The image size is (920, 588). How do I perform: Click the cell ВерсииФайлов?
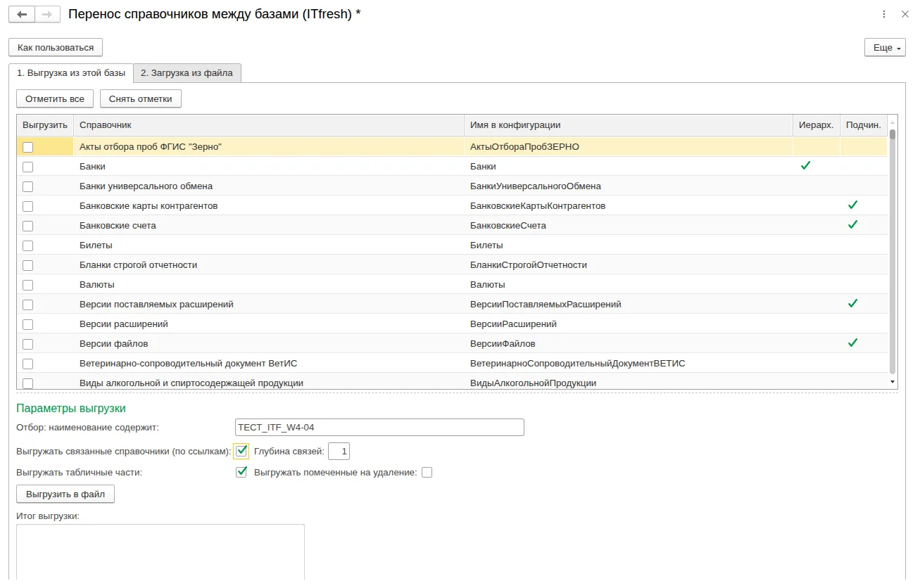pos(629,344)
